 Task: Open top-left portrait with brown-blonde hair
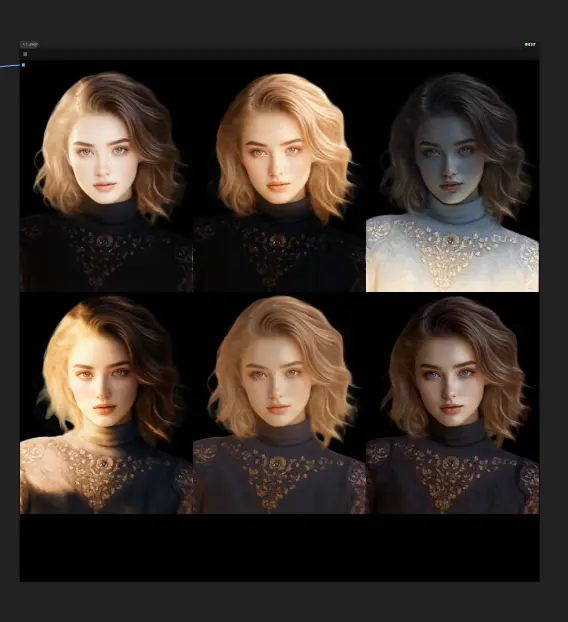[x=106, y=176]
